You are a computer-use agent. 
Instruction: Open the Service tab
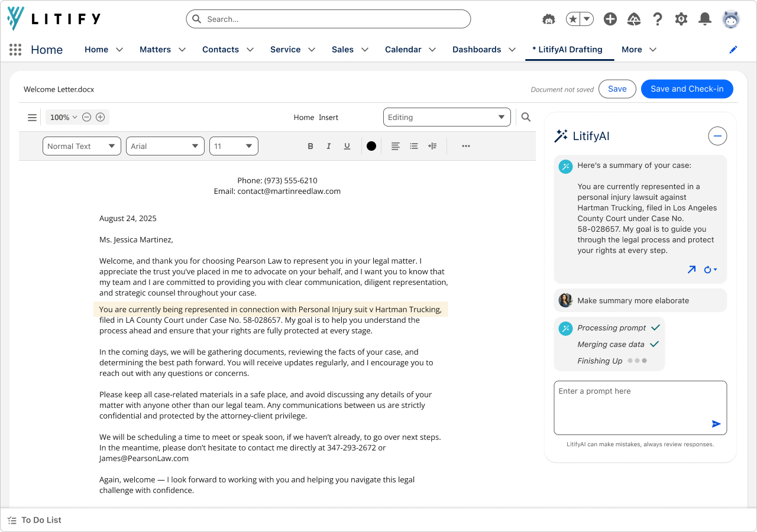286,50
